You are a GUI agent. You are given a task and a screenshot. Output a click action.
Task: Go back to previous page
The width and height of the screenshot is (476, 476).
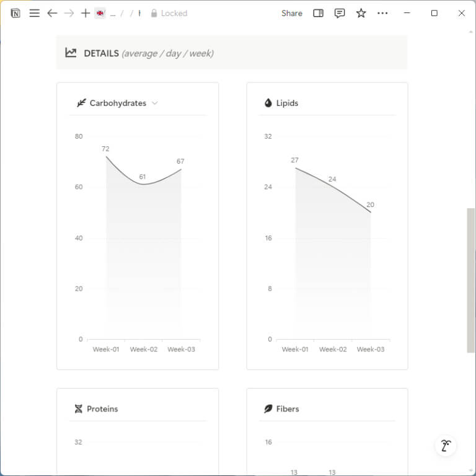coord(52,13)
